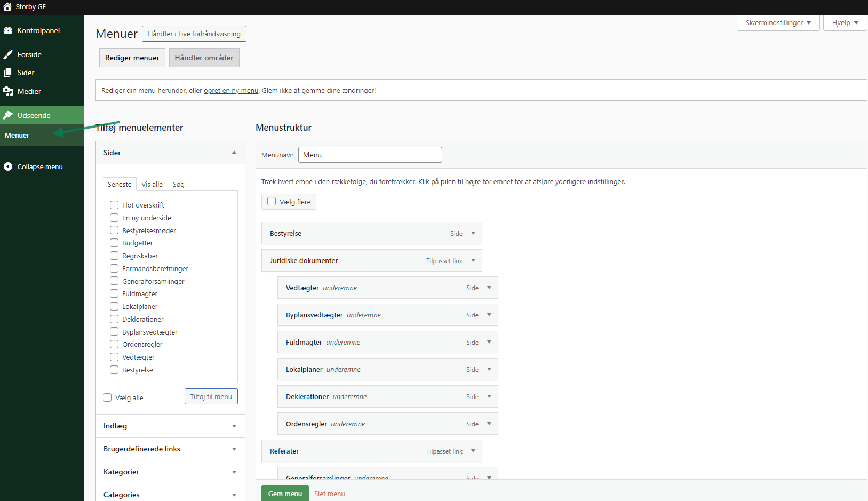Click the Gem menu button
This screenshot has height=501, width=868.
tap(285, 494)
